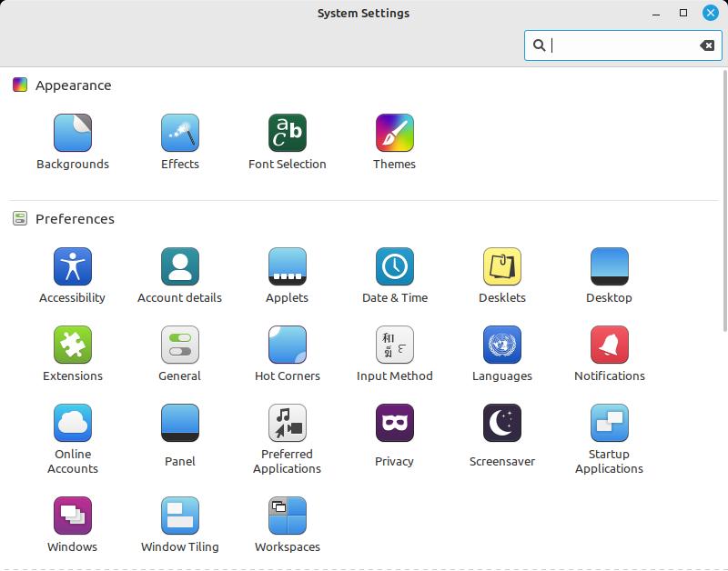Open the Workspaces settings icon
The width and height of the screenshot is (728, 571).
[x=287, y=516]
